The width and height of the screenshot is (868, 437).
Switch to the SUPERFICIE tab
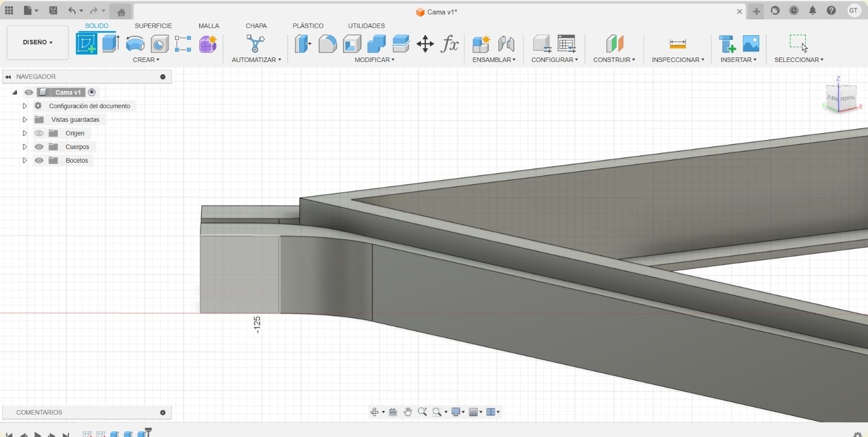pos(153,26)
